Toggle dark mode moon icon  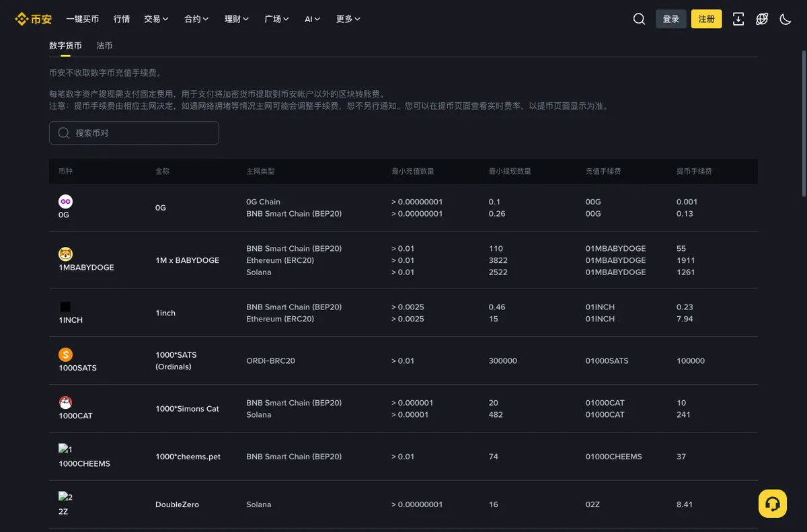[x=785, y=19]
